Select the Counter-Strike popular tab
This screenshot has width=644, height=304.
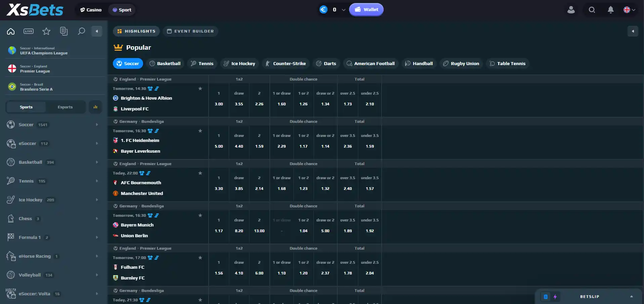tap(286, 63)
